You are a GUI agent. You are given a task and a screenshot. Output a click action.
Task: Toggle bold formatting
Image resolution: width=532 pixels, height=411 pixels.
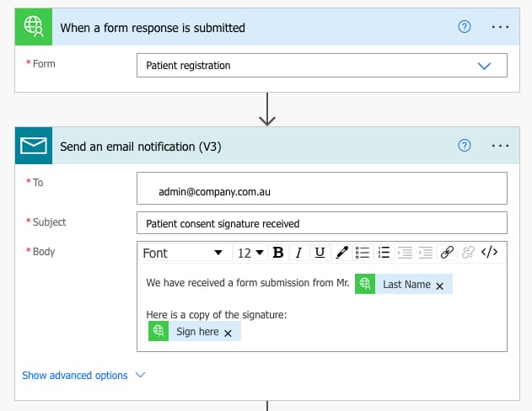click(x=278, y=253)
